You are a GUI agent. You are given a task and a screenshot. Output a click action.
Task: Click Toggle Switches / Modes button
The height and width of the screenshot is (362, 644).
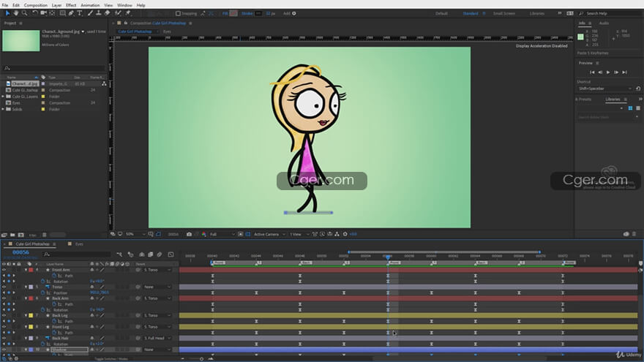[111, 359]
